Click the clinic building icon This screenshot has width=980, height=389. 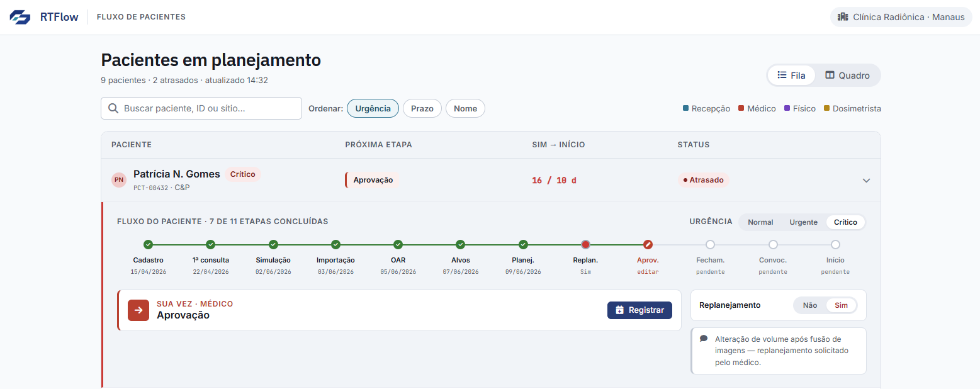coord(843,17)
